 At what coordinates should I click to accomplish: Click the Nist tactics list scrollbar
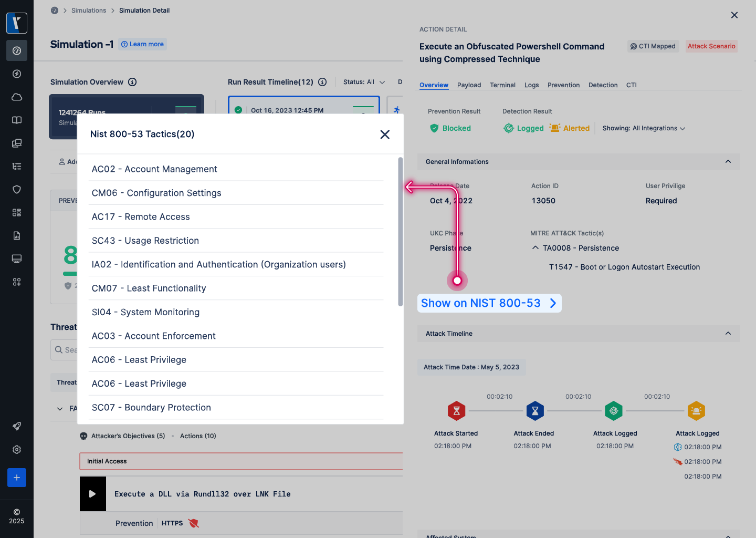coord(400,231)
